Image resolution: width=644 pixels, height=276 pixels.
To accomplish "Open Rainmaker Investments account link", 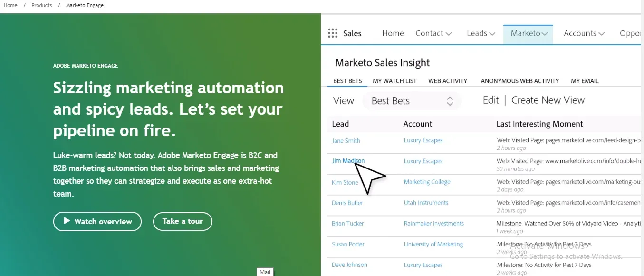I will click(434, 223).
